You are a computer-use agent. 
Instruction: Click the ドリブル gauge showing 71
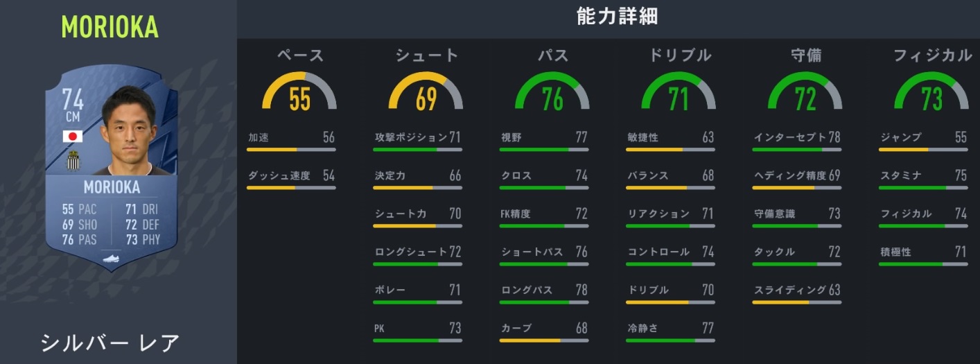point(678,93)
